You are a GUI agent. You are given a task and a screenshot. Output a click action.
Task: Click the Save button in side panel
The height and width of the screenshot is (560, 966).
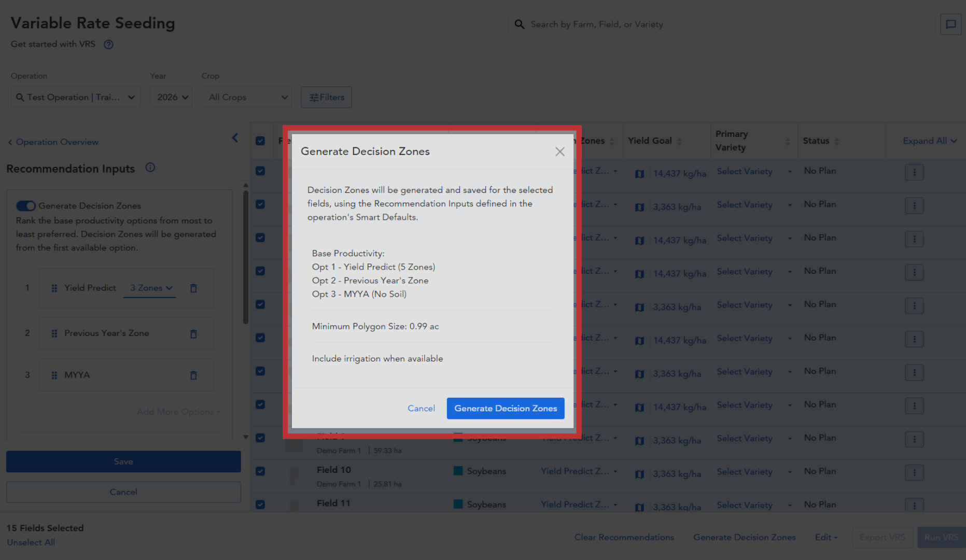coord(123,461)
